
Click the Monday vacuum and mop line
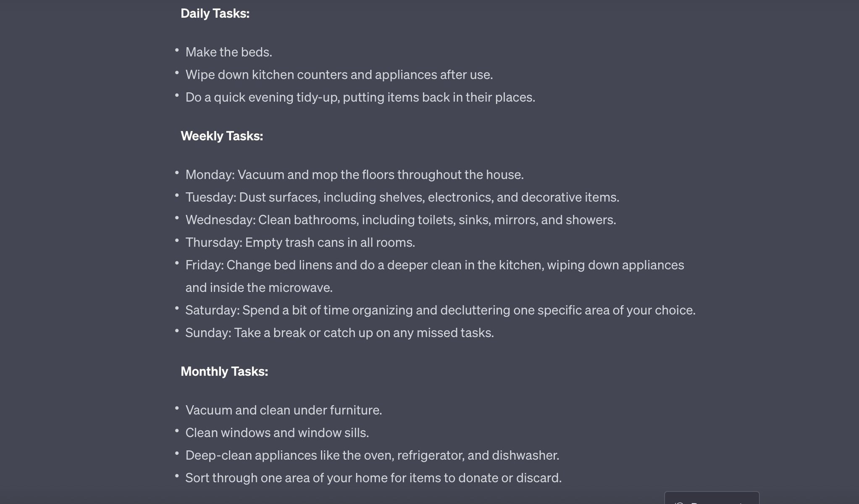pyautogui.click(x=354, y=175)
